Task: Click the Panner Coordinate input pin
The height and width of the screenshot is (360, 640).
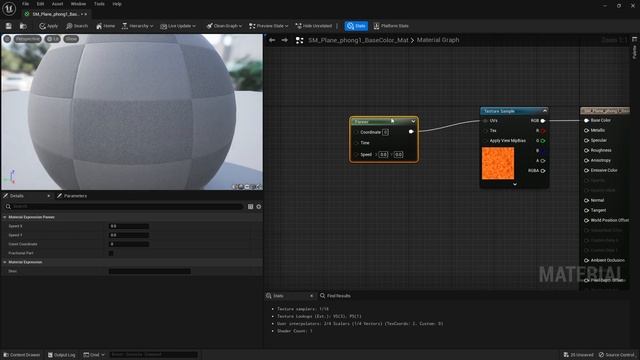Action: click(x=356, y=132)
